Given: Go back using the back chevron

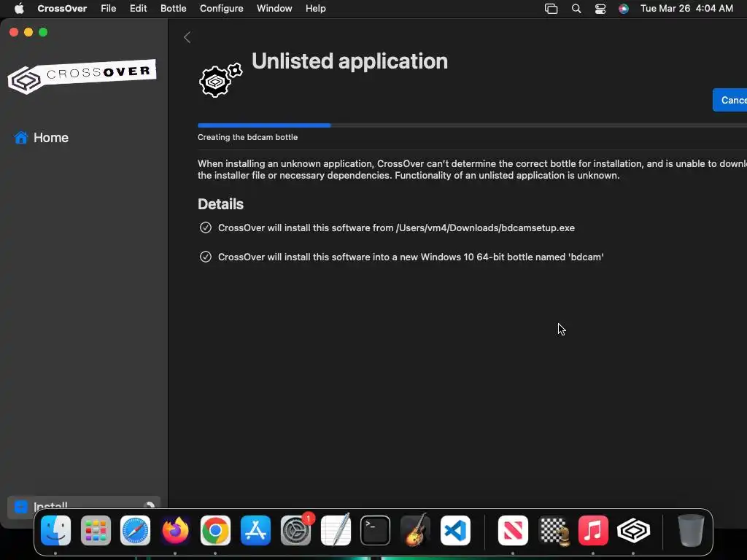Looking at the screenshot, I should (187, 37).
